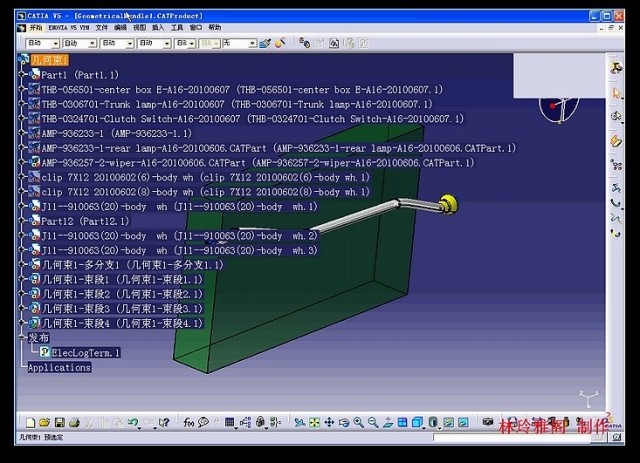Click the electrical workbench icon atop right toolbar

[616, 67]
